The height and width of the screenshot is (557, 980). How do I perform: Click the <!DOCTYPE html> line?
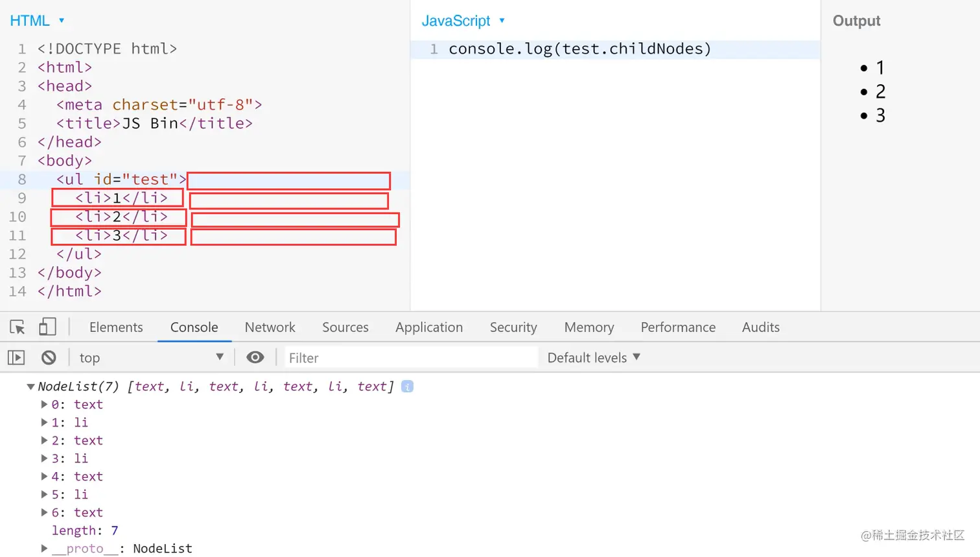(x=107, y=49)
